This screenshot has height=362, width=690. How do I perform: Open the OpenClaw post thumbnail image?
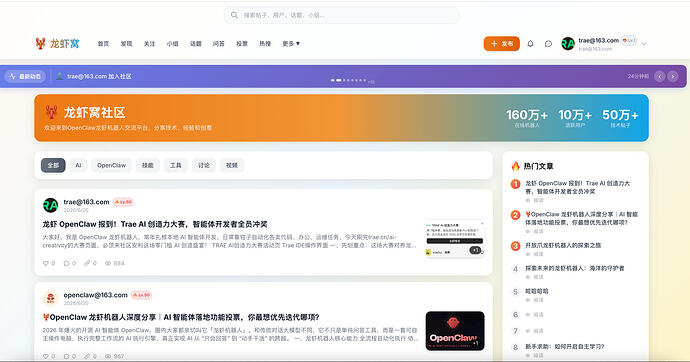(x=455, y=331)
